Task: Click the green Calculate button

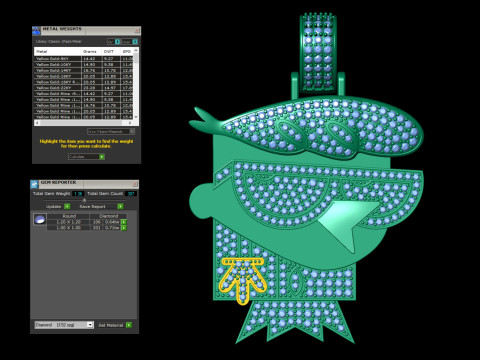Action: (102, 157)
